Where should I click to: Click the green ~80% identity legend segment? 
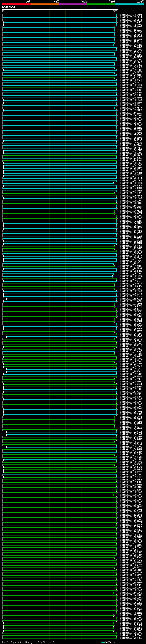point(101,4)
